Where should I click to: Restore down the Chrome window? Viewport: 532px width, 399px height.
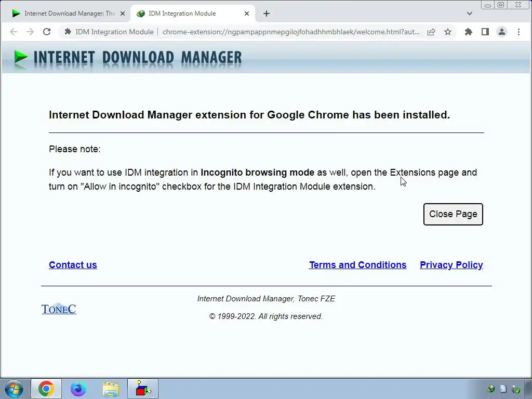[501, 5]
